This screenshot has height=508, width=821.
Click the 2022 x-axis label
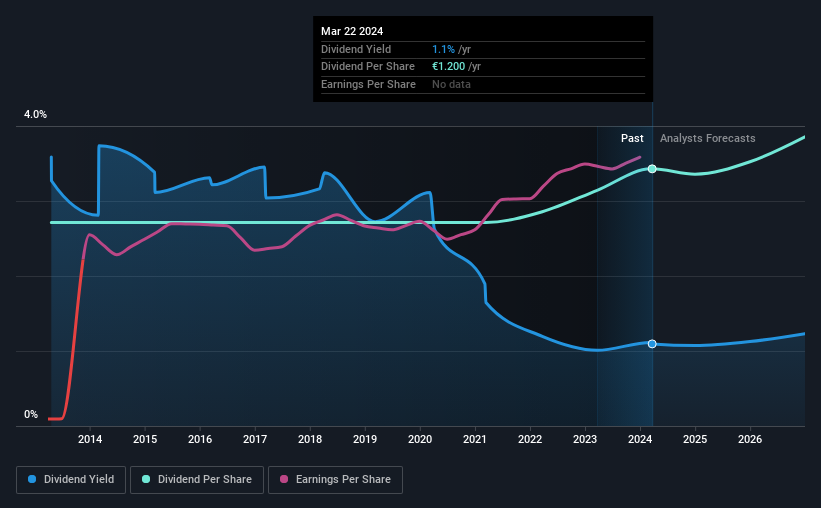click(530, 439)
